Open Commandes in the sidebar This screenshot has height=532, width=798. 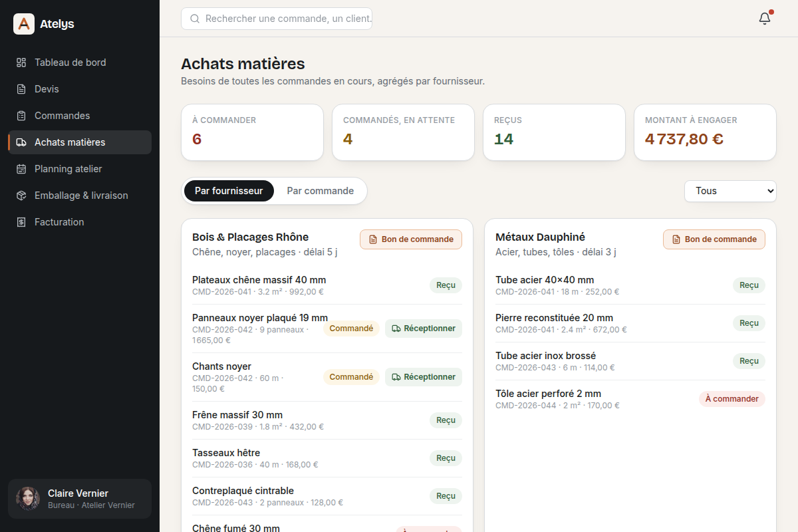pos(80,116)
